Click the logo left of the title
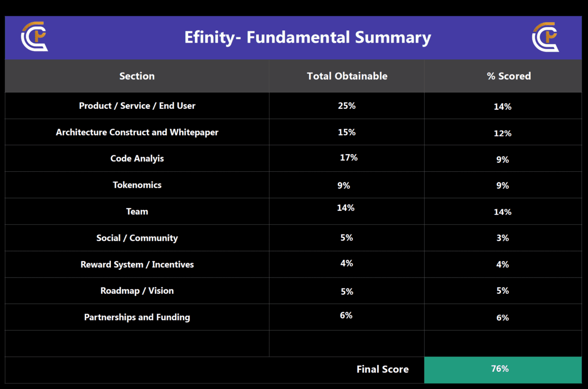This screenshot has height=389, width=588. pos(34,37)
